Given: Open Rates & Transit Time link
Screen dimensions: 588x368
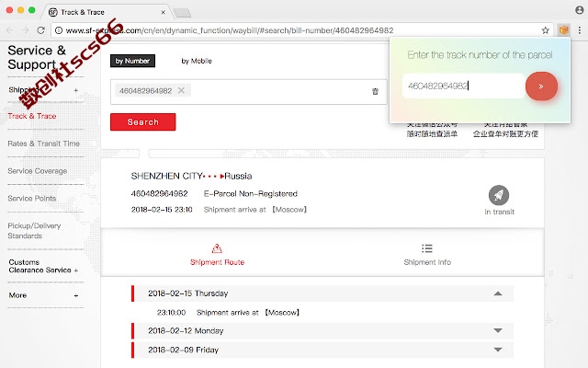Looking at the screenshot, I should click(43, 144).
